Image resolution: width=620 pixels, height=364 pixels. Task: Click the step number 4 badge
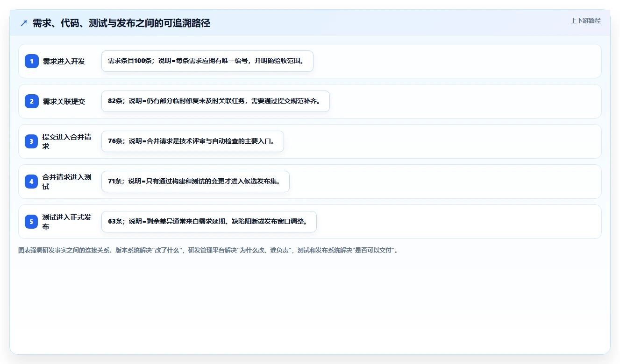coord(32,182)
